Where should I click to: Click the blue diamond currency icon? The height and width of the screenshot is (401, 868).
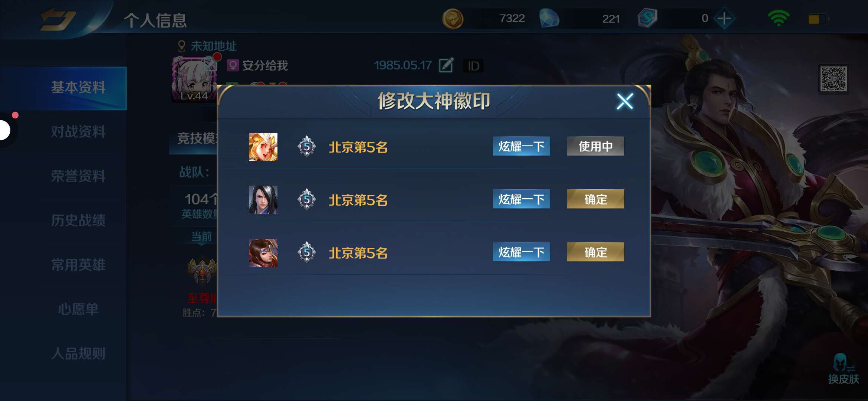pos(549,19)
